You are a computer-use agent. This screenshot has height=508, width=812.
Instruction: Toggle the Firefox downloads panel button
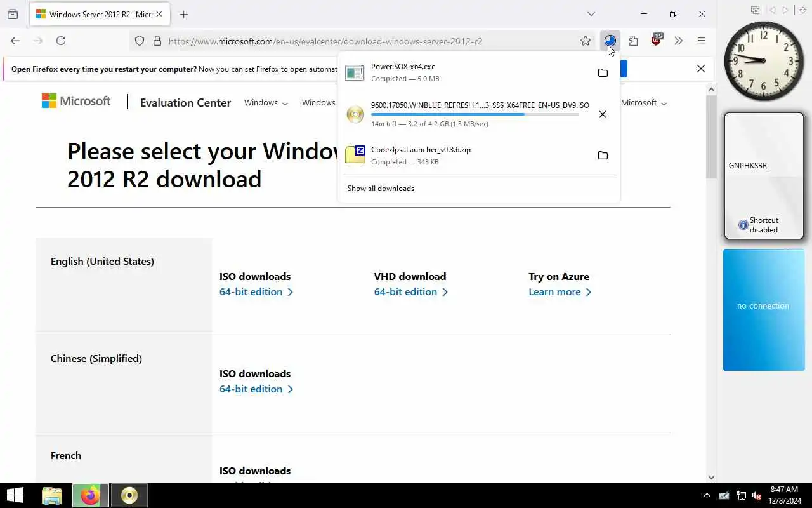(x=610, y=41)
